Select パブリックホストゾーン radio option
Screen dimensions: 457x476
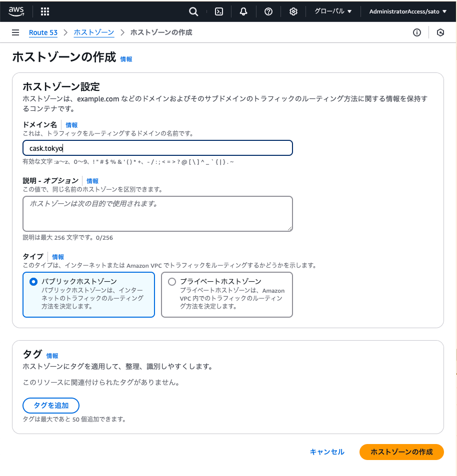click(x=33, y=282)
